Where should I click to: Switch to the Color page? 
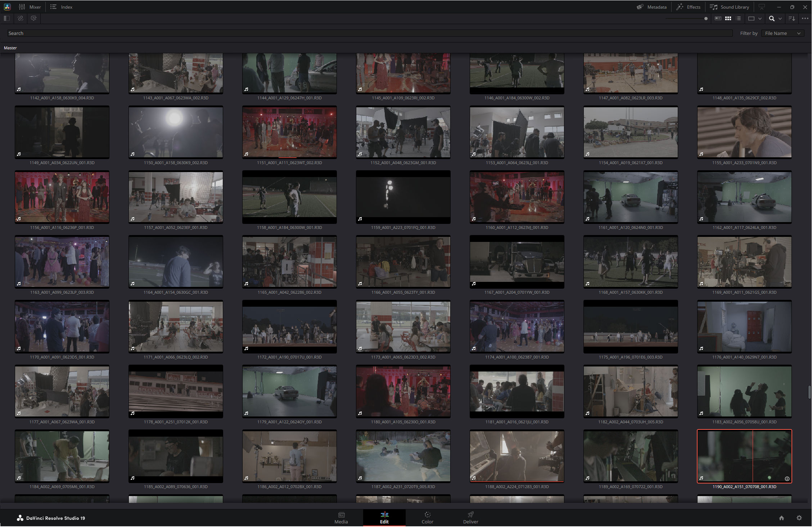click(428, 518)
